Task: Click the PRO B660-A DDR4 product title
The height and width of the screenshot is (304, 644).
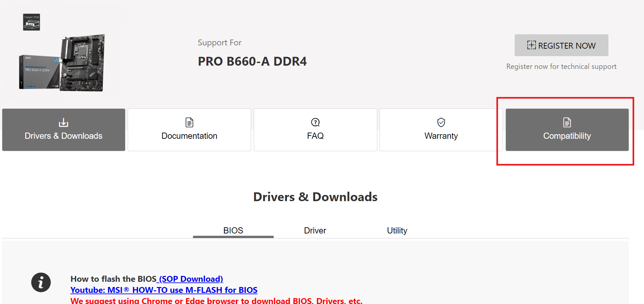Action: click(252, 61)
